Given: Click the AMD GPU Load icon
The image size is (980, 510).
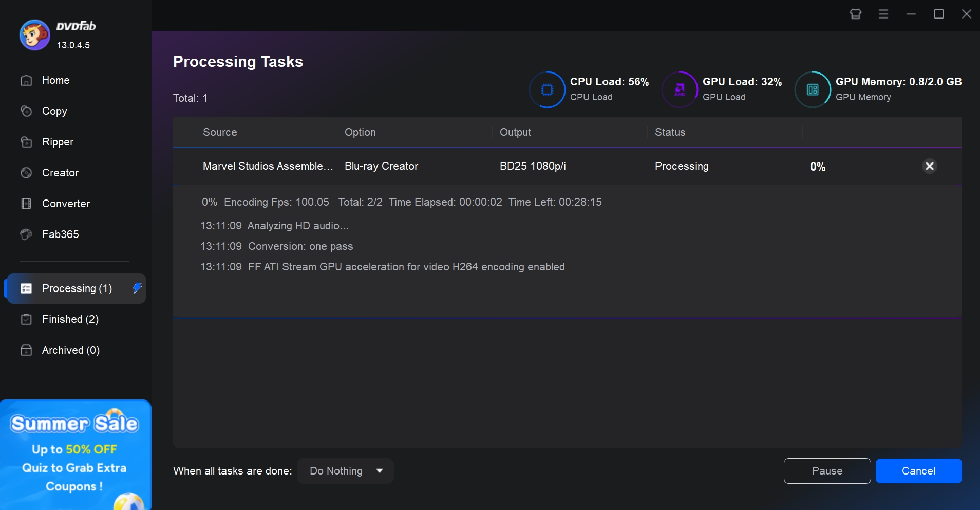Looking at the screenshot, I should pyautogui.click(x=679, y=89).
